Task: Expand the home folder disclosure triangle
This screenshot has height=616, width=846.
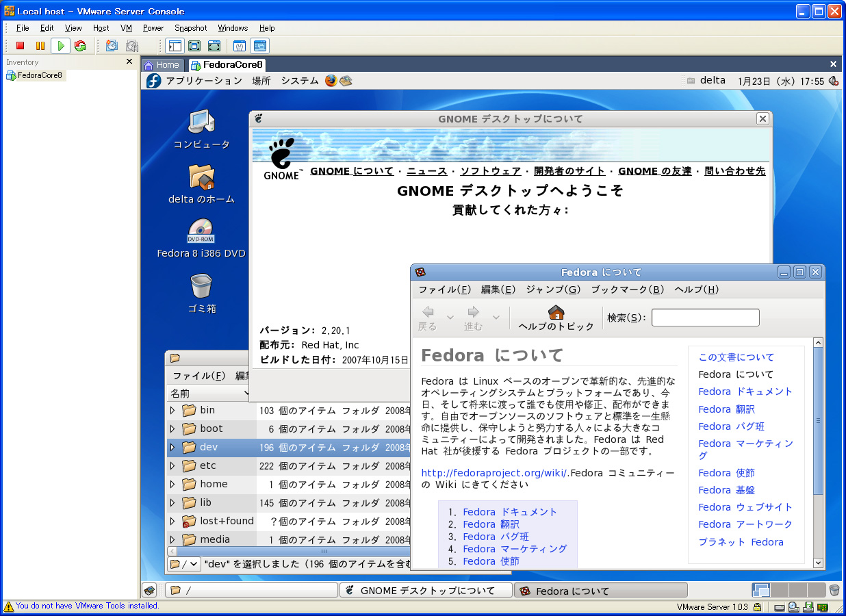Action: pos(172,485)
